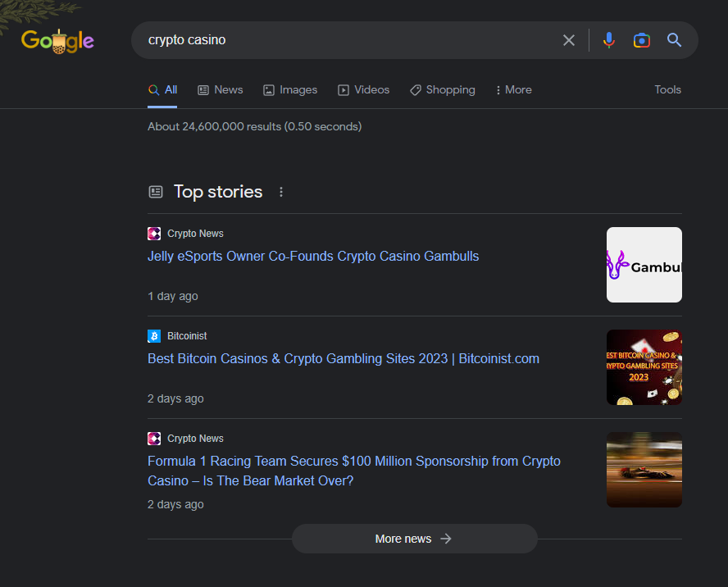This screenshot has height=587, width=728.
Task: Click the Top stories heading
Action: pyautogui.click(x=218, y=192)
